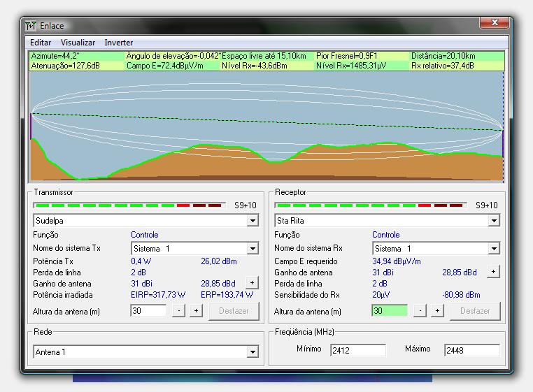Click the Pior Fresnel=0,9F1 value
This screenshot has height=392, width=533.
347,56
